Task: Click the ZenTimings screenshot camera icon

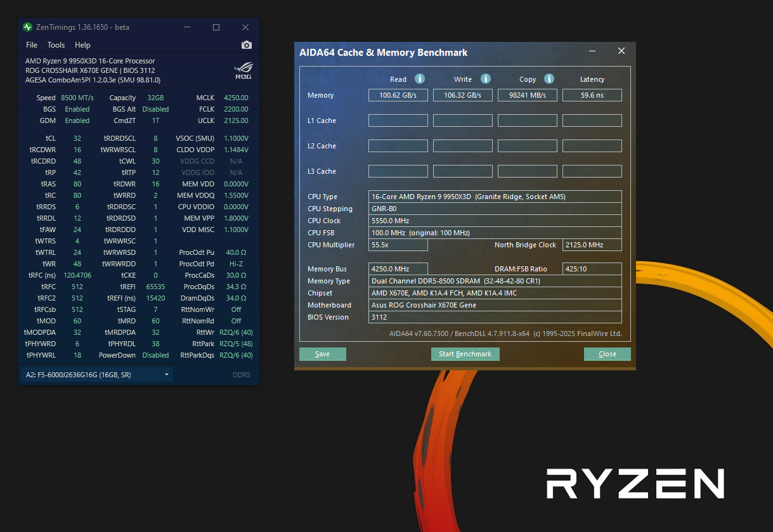Action: [x=247, y=45]
